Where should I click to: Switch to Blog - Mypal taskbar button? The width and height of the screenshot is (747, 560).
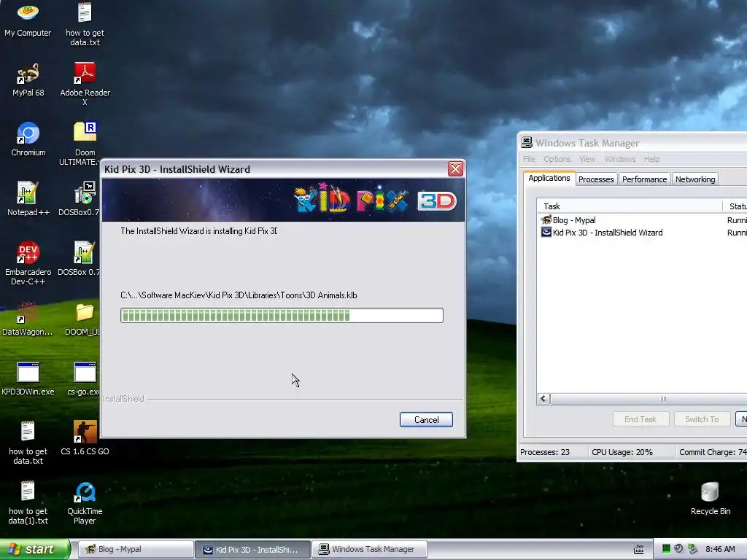[135, 549]
